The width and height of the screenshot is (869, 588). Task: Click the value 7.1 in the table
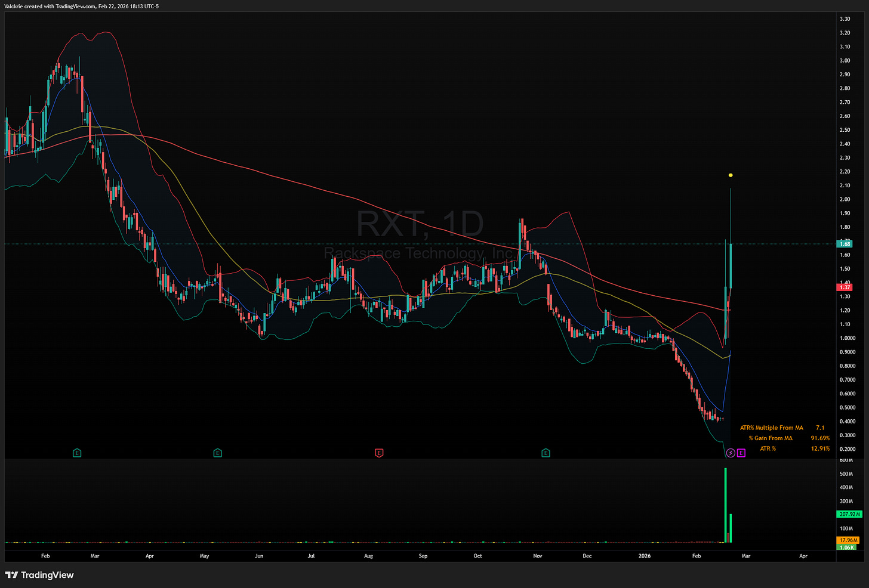pos(820,428)
